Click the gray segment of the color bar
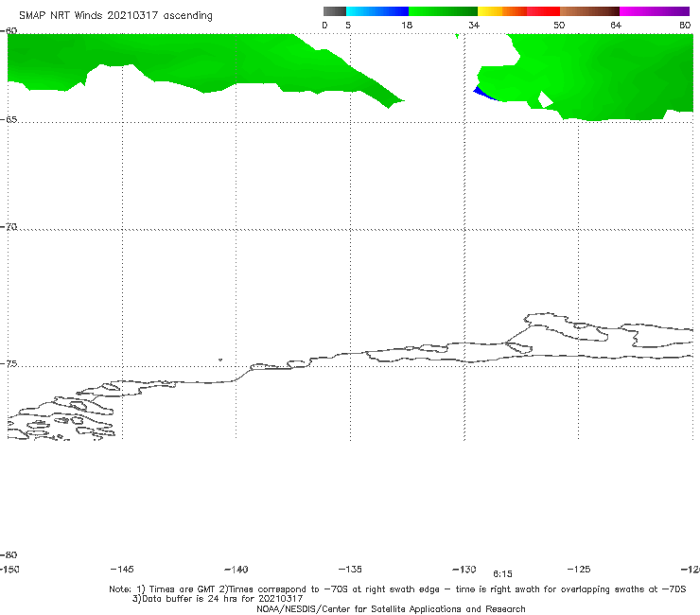Image resolution: width=700 pixels, height=615 pixels. pos(334,11)
